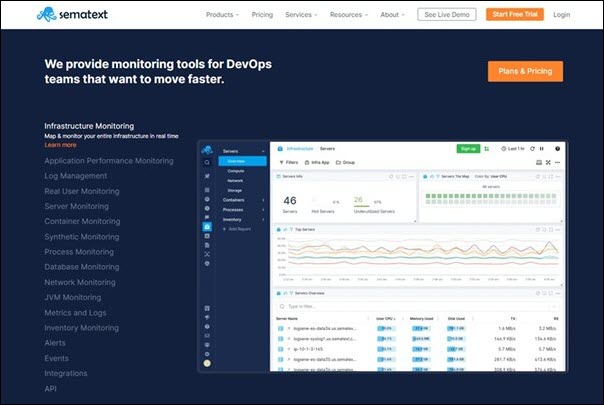Click the dashboard's Sematext logo icon

pos(207,150)
